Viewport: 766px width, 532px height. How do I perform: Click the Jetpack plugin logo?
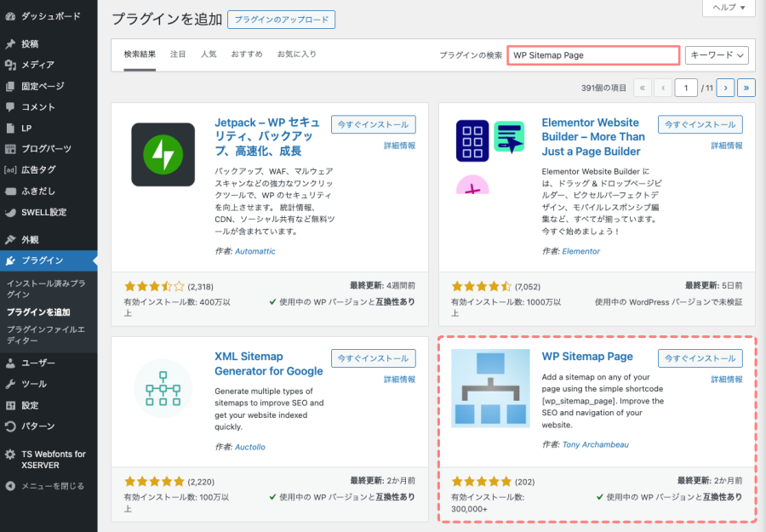click(x=163, y=154)
